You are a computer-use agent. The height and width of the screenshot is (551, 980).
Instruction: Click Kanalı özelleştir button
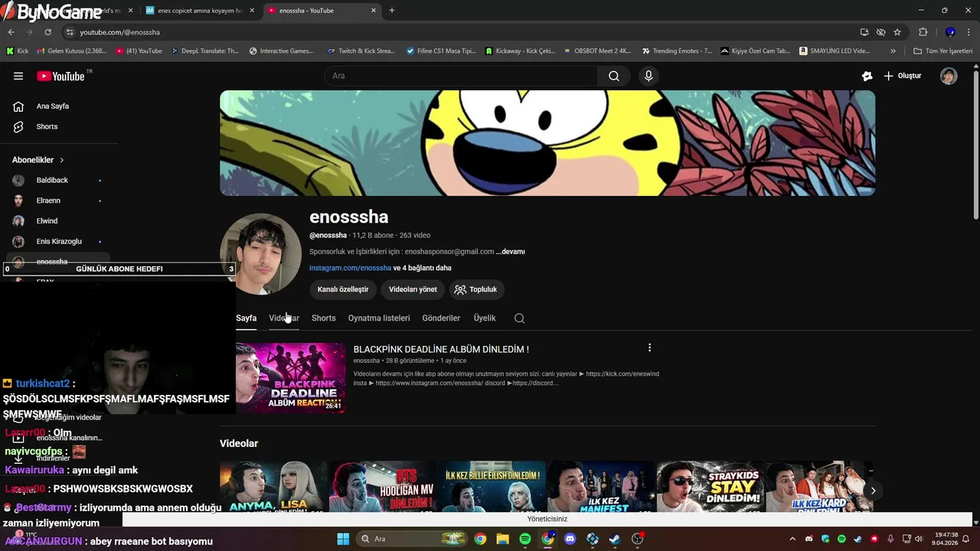click(343, 289)
